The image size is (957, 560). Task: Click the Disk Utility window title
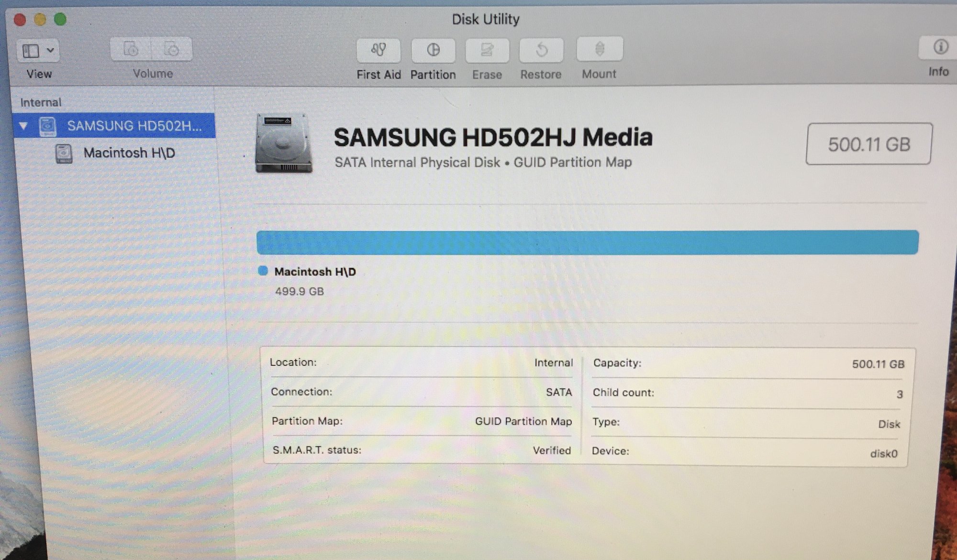pyautogui.click(x=485, y=19)
